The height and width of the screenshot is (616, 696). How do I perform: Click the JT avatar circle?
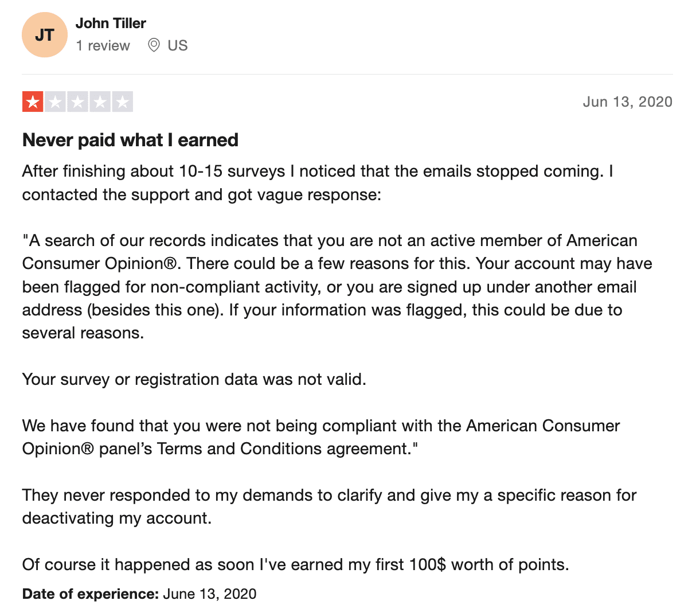tap(45, 34)
